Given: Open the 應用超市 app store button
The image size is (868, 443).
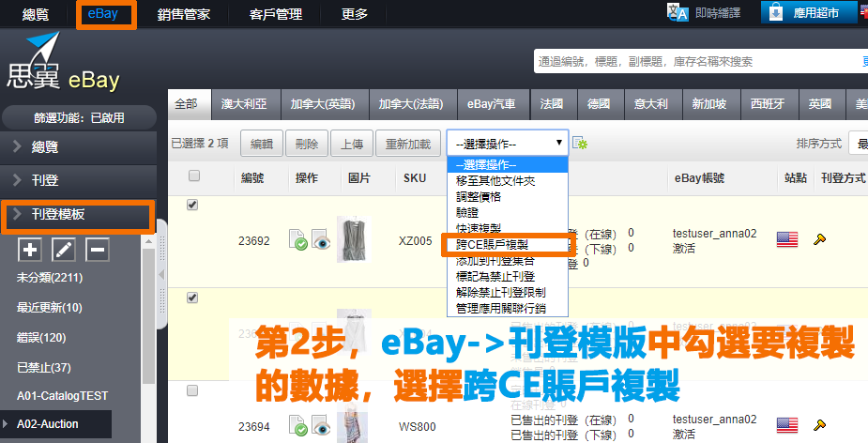Looking at the screenshot, I should (x=809, y=13).
